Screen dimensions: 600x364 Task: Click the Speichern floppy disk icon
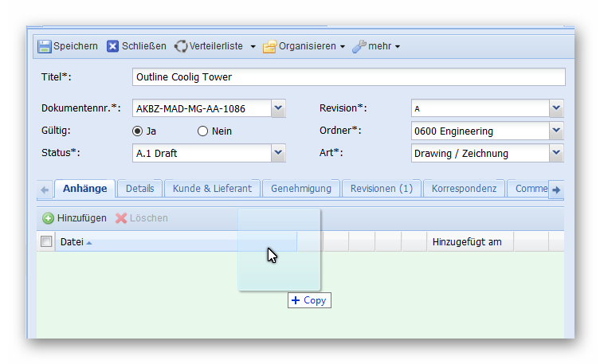[x=44, y=46]
